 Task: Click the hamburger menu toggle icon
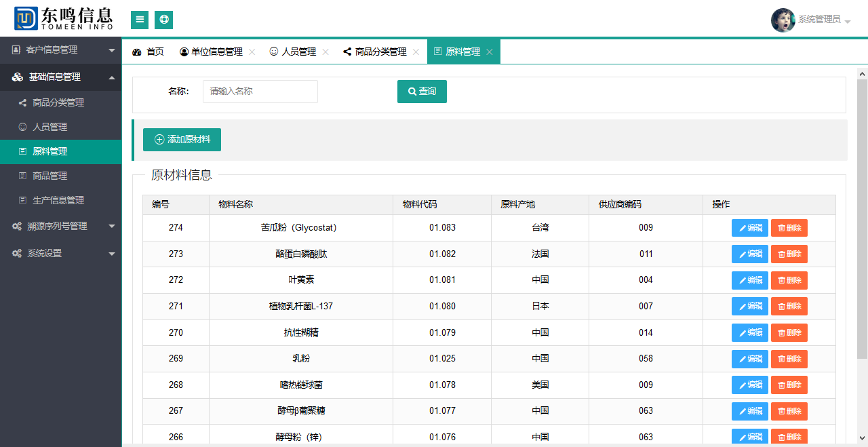coord(140,20)
